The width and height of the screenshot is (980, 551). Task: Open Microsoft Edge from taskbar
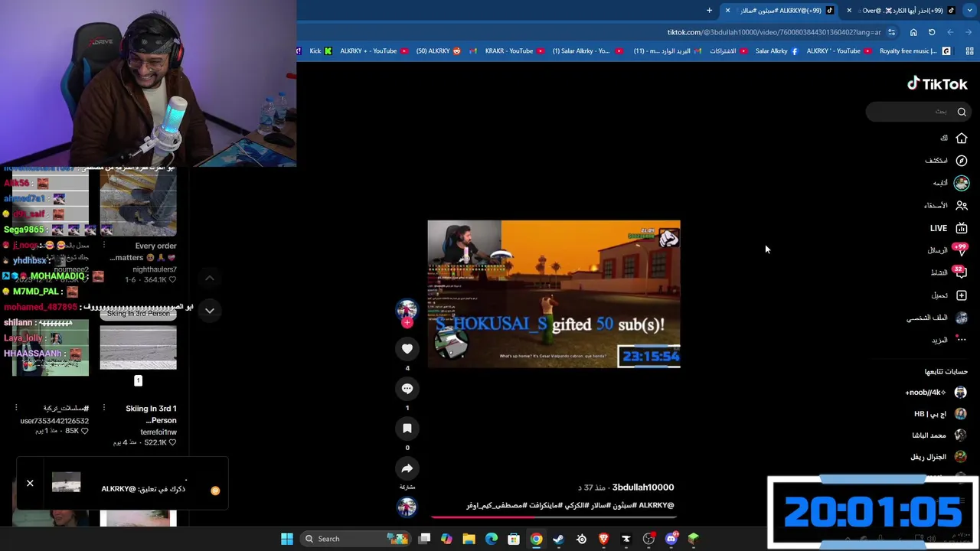tap(492, 539)
